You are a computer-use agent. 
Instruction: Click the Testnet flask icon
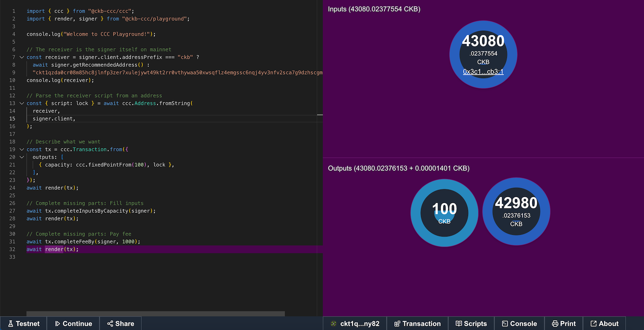coord(11,324)
